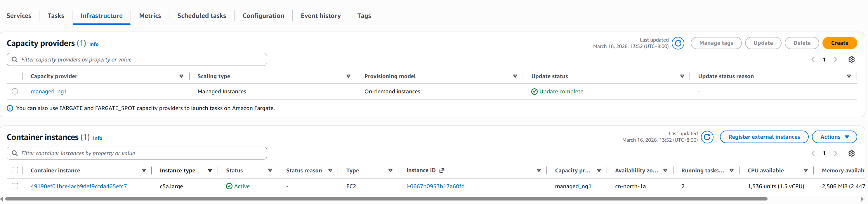Focus the Filter capacity providers search field
The image size is (868, 204).
tap(142, 60)
